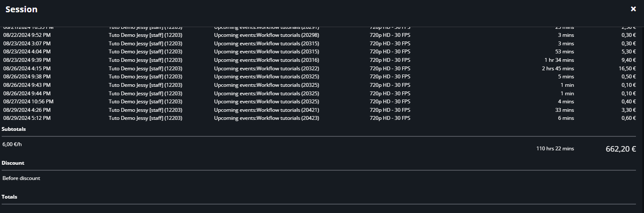
Task: Click the 08/27/2024 10:56 PM row's 720p HD - 30 FPS
Action: 390,102
